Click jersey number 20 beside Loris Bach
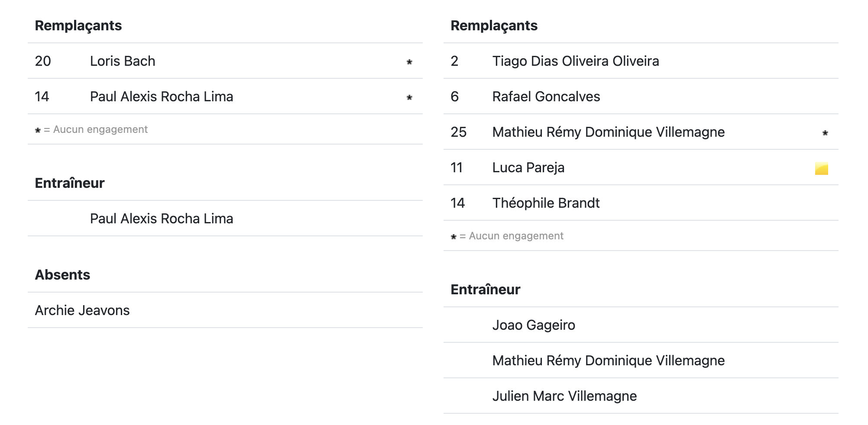 (43, 61)
